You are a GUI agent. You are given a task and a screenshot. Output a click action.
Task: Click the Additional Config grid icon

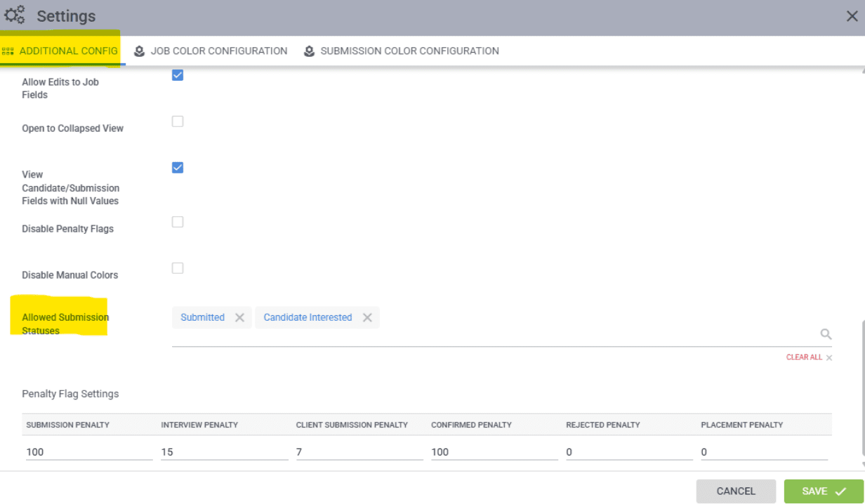tap(8, 51)
